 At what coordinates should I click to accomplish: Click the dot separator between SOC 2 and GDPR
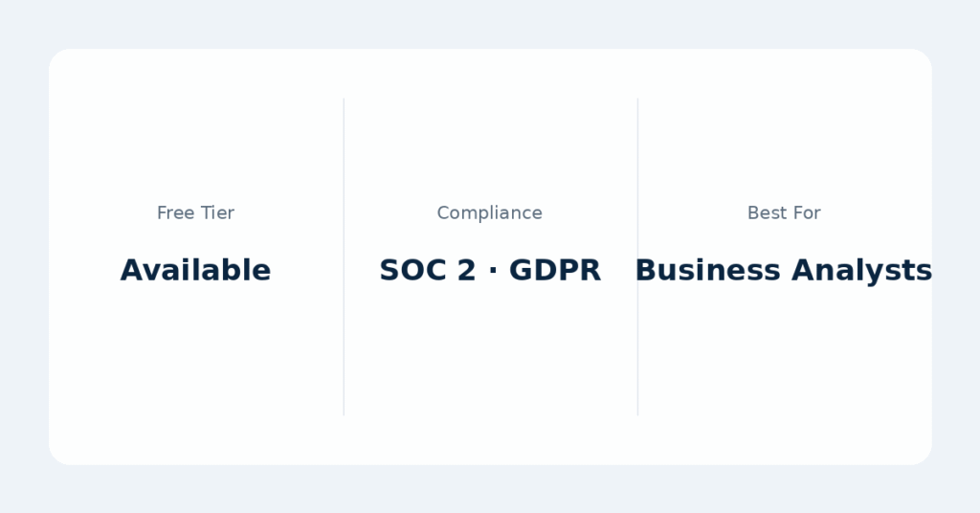pyautogui.click(x=492, y=272)
